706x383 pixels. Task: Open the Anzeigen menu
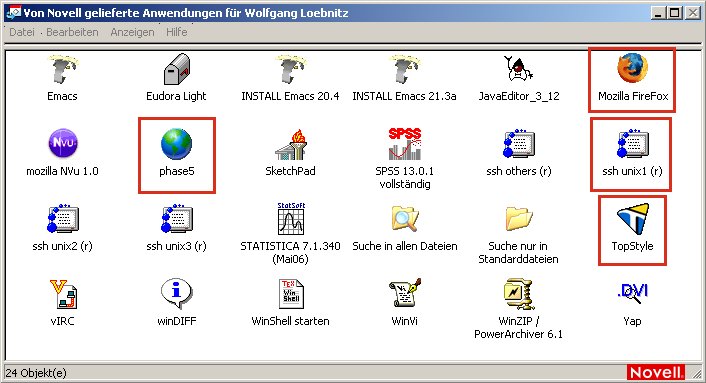(132, 32)
